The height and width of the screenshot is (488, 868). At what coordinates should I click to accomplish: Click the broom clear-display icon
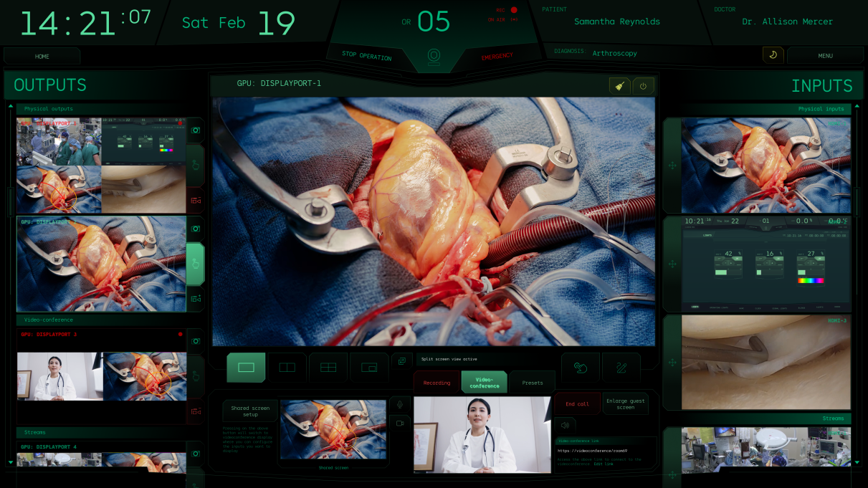coord(619,86)
